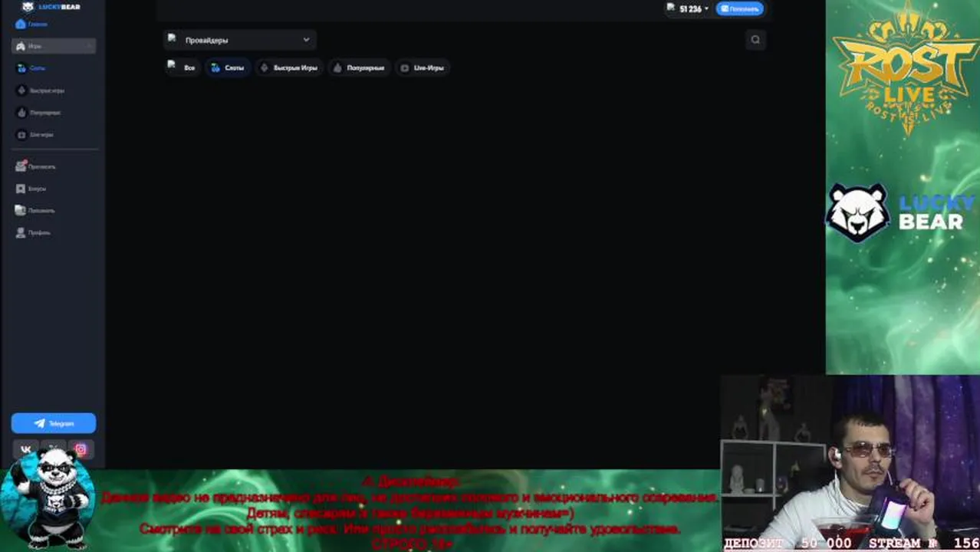Click the deposit wallet icon in the sidebar

21,210
